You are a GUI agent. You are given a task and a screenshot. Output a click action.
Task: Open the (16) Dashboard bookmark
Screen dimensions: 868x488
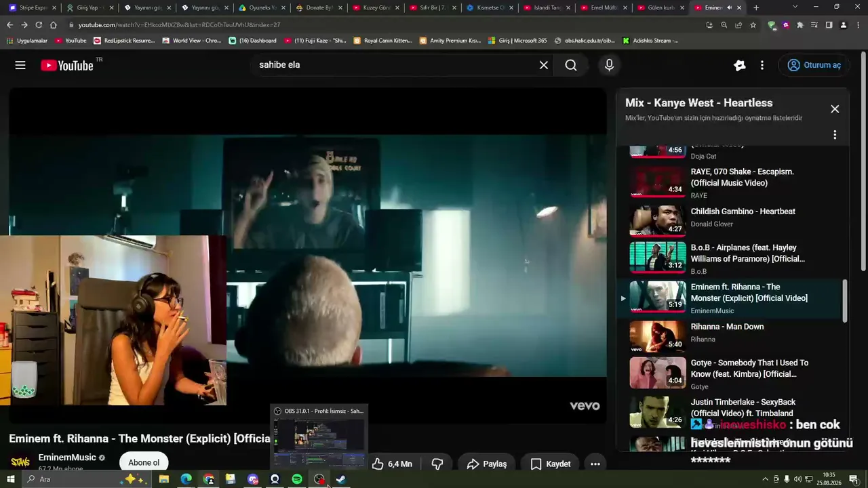tap(253, 41)
